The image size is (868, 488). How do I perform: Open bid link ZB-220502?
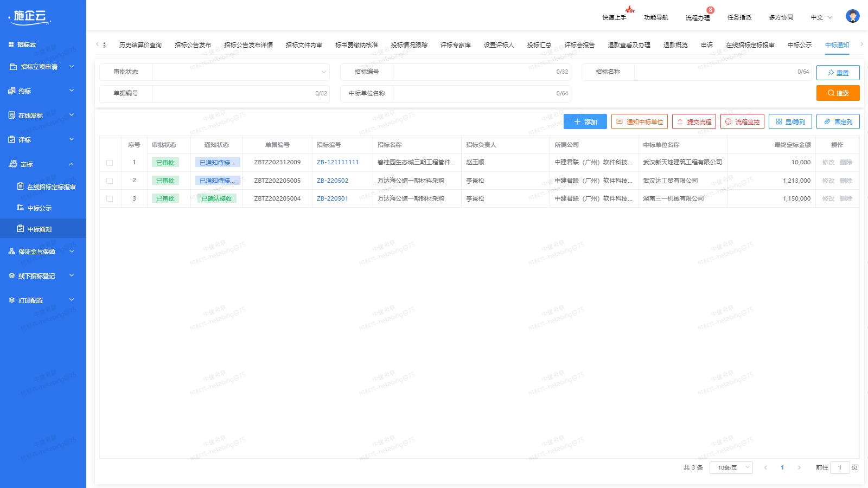coord(333,181)
